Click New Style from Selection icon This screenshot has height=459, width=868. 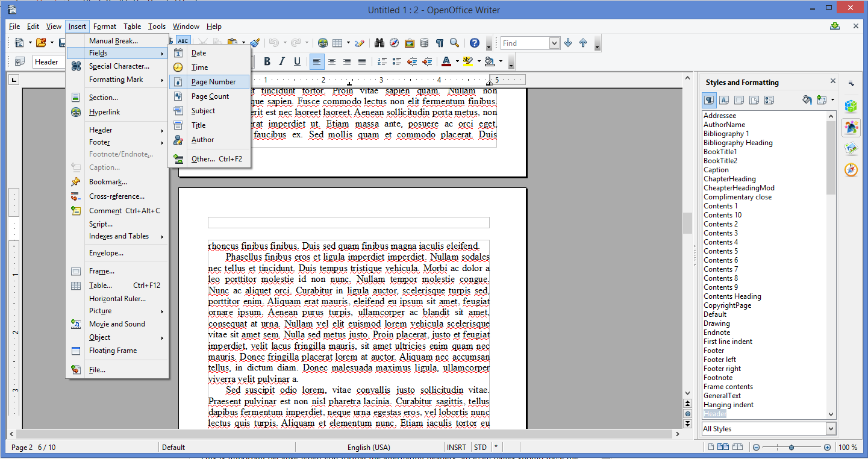tap(822, 100)
